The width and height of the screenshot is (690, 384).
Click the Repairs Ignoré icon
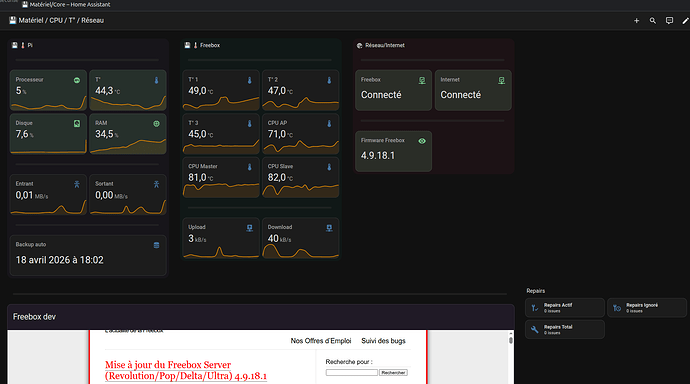617,308
